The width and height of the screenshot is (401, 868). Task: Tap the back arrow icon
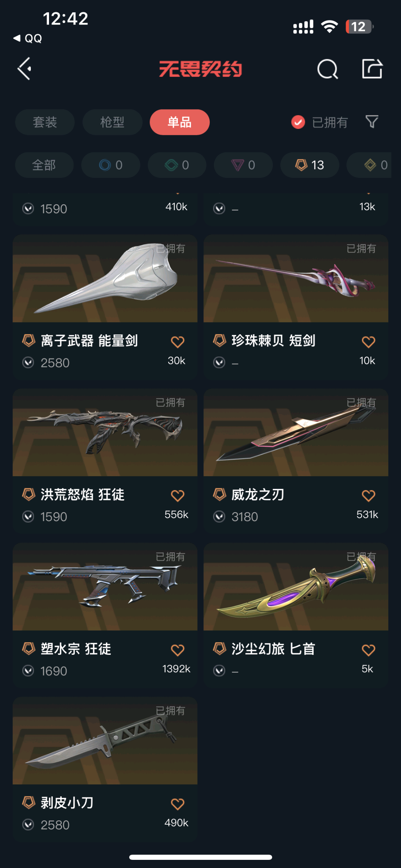tap(25, 69)
